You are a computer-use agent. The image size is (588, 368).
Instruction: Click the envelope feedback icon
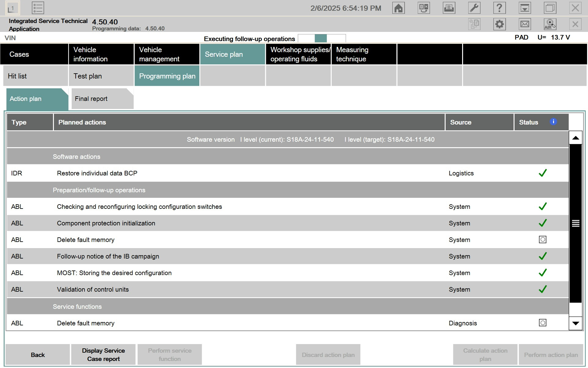(x=525, y=24)
